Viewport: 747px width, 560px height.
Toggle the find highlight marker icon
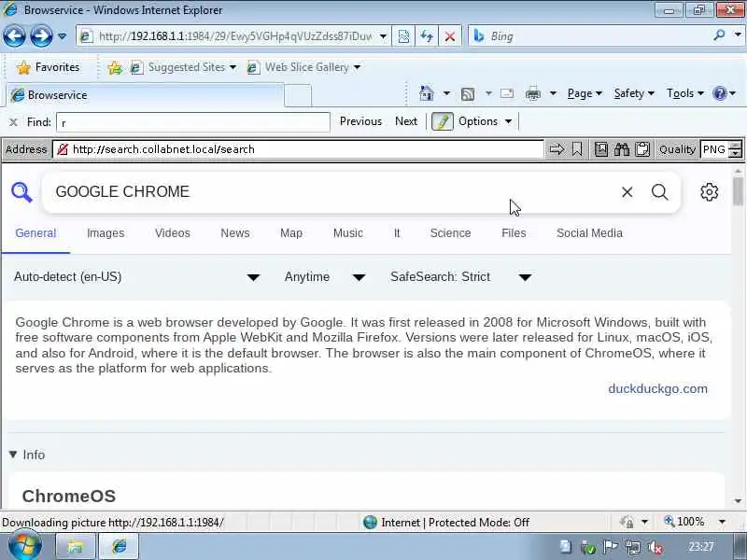442,121
